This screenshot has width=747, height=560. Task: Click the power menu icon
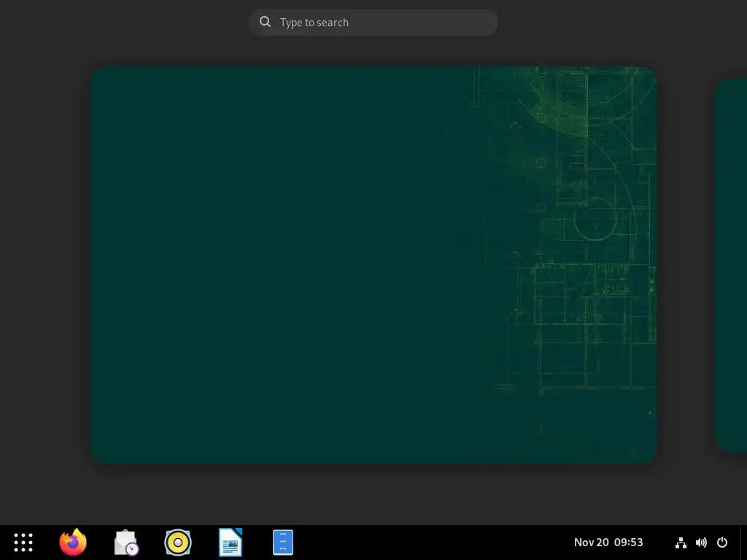tap(722, 542)
